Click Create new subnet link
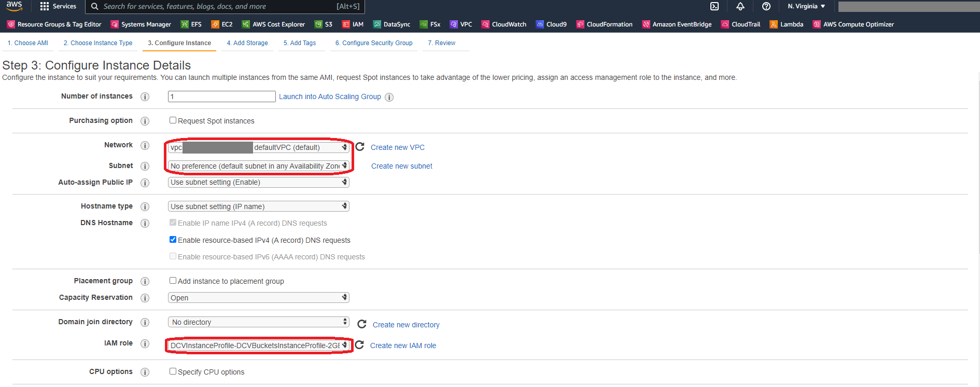The image size is (980, 387). [402, 166]
